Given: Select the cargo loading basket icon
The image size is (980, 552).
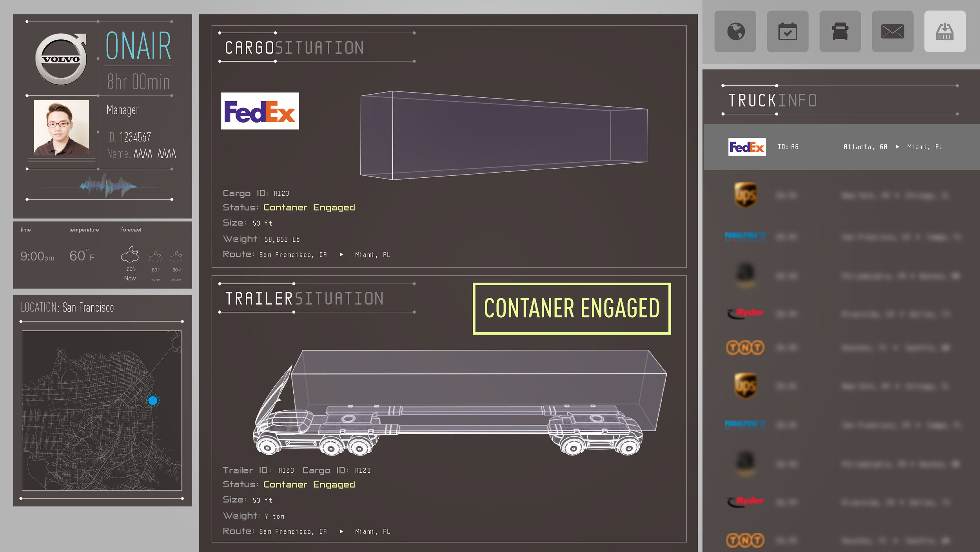Looking at the screenshot, I should click(x=945, y=31).
